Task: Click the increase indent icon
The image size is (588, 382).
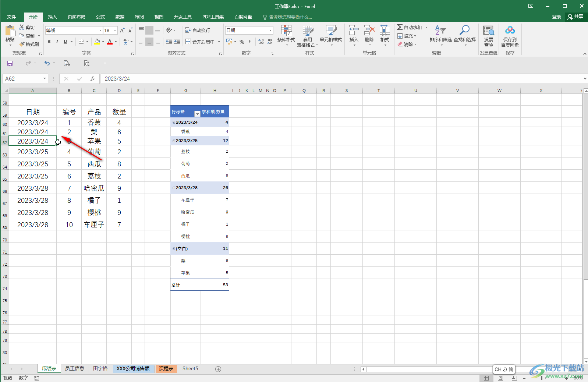Action: point(177,42)
